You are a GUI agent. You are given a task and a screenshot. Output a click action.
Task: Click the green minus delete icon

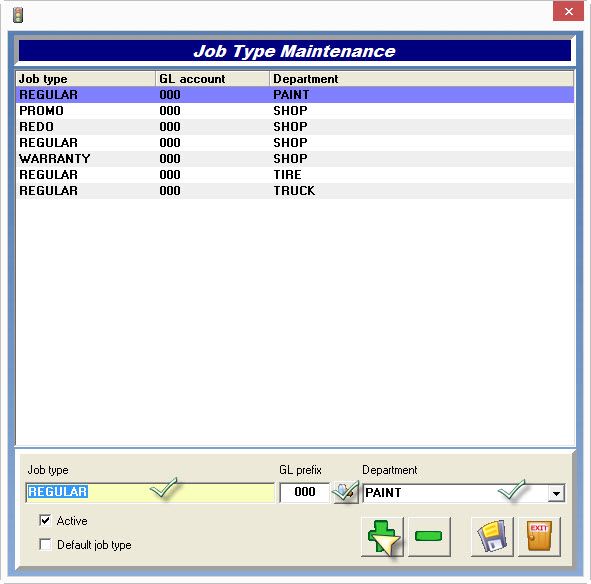click(x=429, y=536)
